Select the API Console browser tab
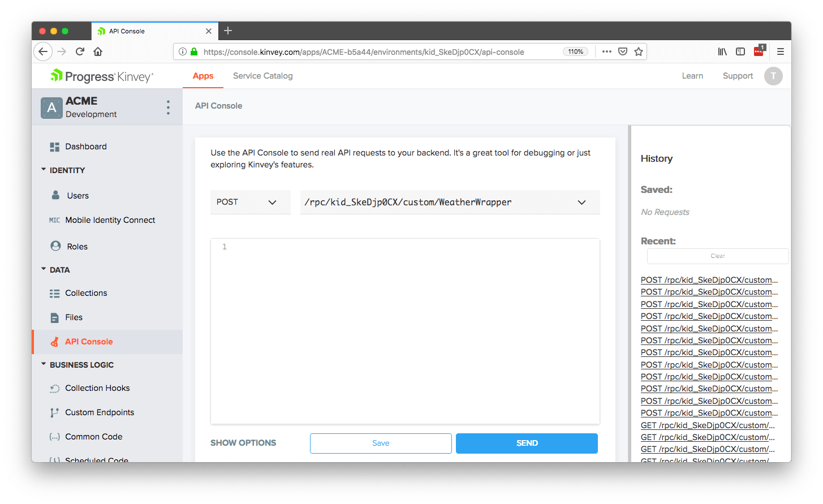This screenshot has height=504, width=823. (154, 31)
